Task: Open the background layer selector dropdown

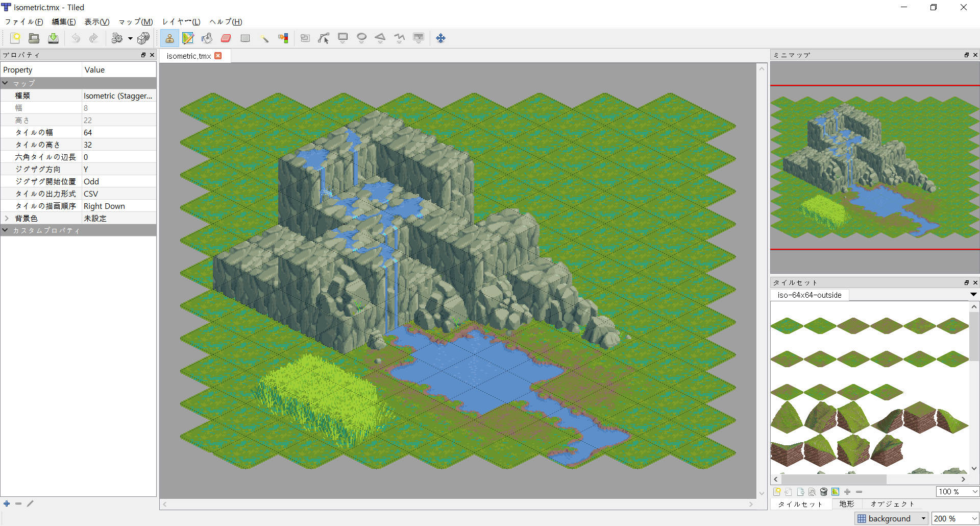Action: tap(891, 518)
